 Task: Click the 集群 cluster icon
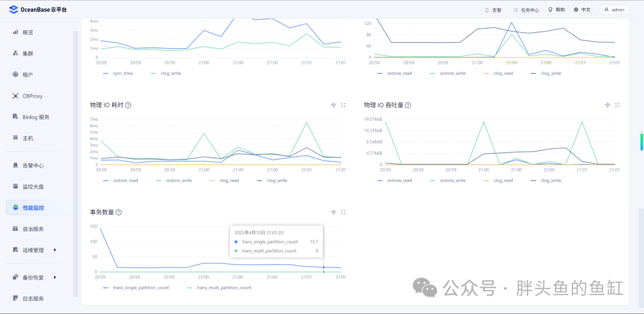(16, 54)
